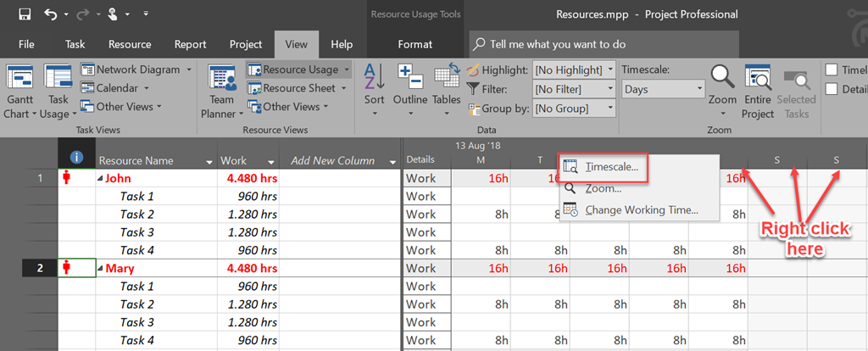Switch to the Resource ribbon tab
Screen dimensions: 868x351
point(130,44)
